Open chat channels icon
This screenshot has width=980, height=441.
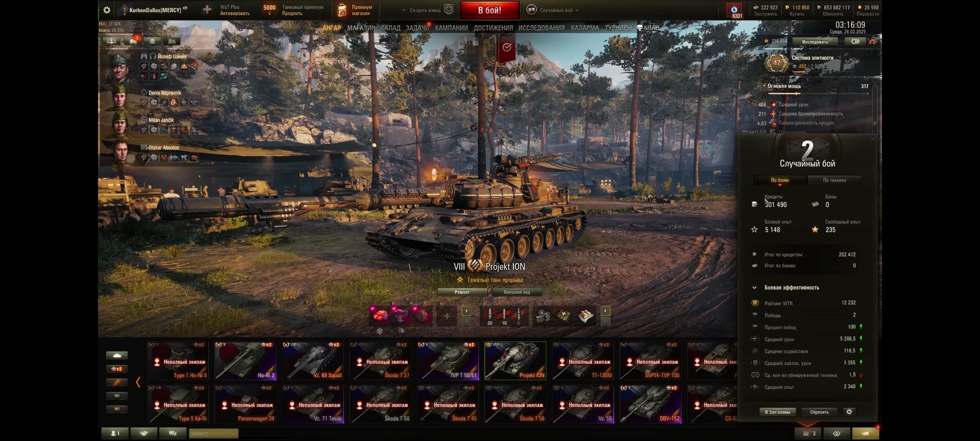tap(173, 433)
